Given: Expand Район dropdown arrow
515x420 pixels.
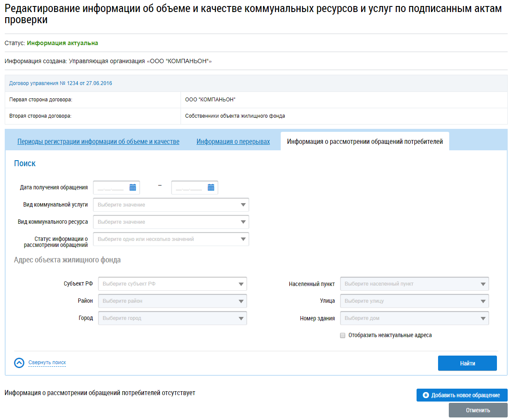Looking at the screenshot, I should tap(241, 301).
